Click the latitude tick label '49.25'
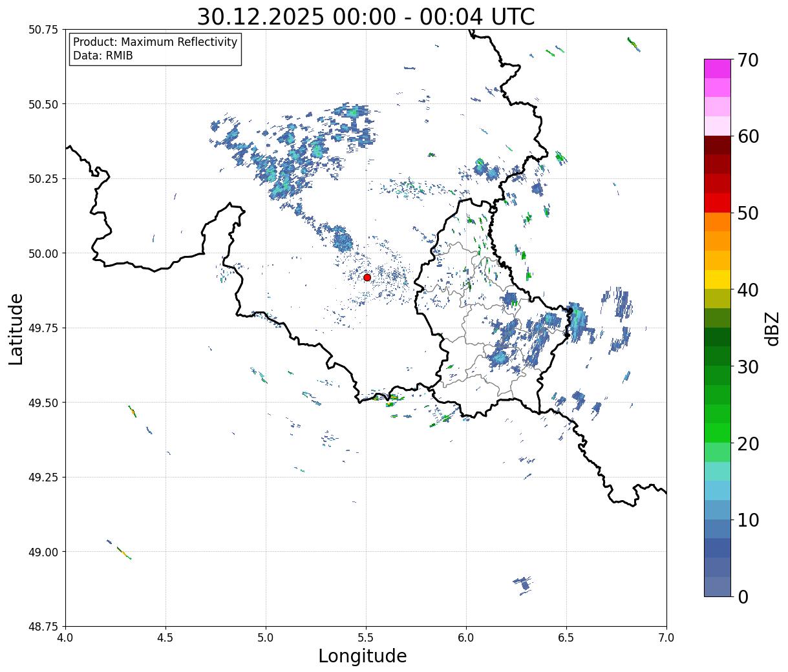Screen dimensions: 788x672 pos(43,478)
